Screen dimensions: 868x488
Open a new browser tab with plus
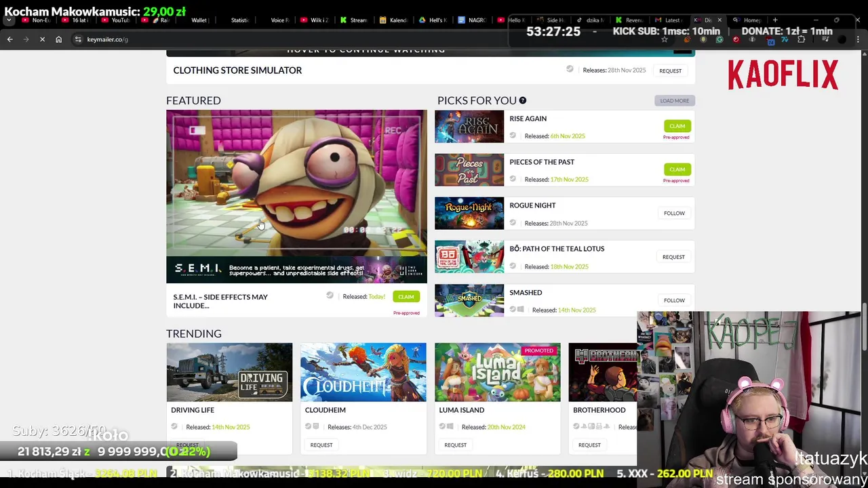(x=775, y=20)
